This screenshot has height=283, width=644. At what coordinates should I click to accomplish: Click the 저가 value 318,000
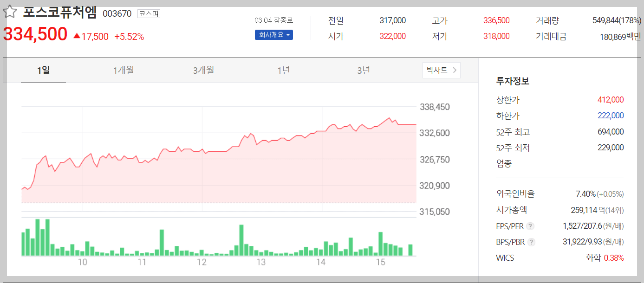pos(496,36)
